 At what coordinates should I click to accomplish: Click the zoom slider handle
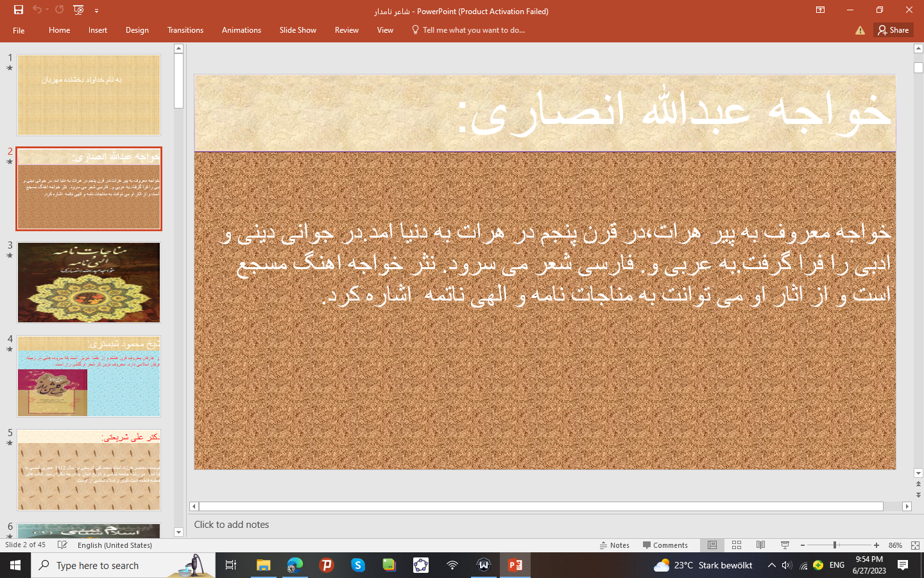click(x=835, y=545)
